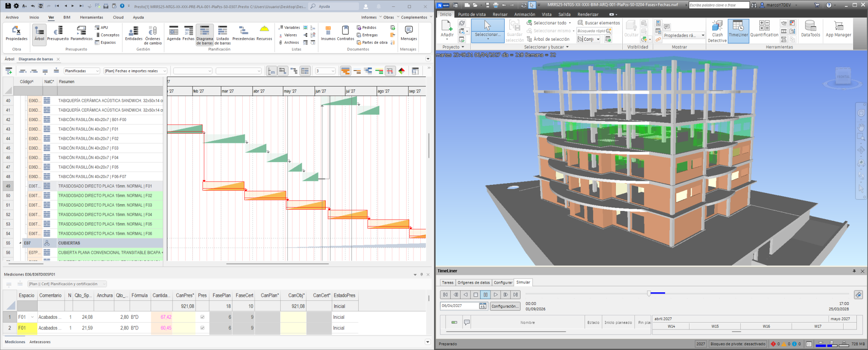Open Insumos in the Documentos group

coord(328,34)
